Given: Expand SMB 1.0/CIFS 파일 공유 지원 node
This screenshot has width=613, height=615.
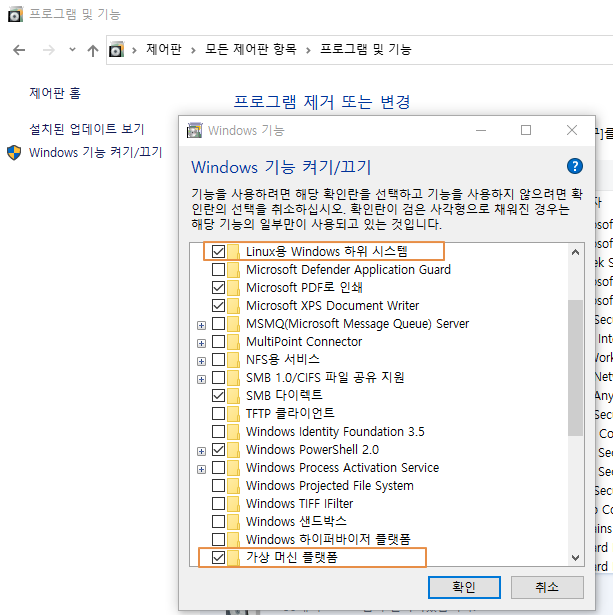Looking at the screenshot, I should point(201,379).
